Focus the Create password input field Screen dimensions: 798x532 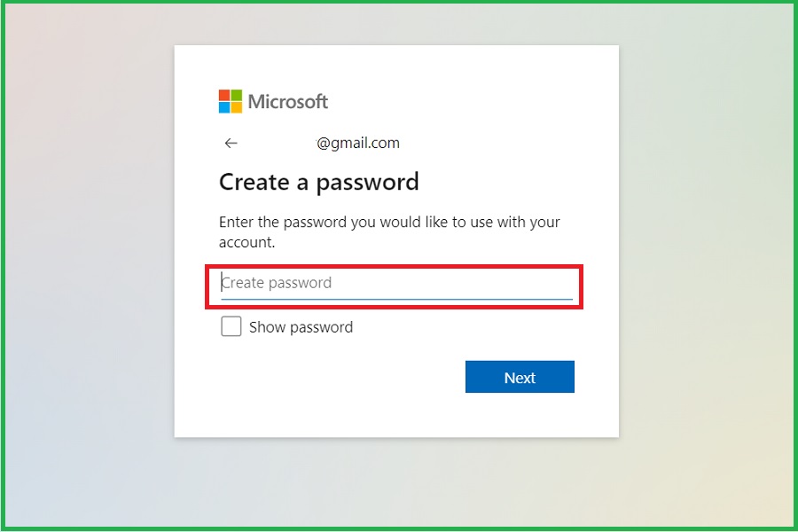click(396, 283)
